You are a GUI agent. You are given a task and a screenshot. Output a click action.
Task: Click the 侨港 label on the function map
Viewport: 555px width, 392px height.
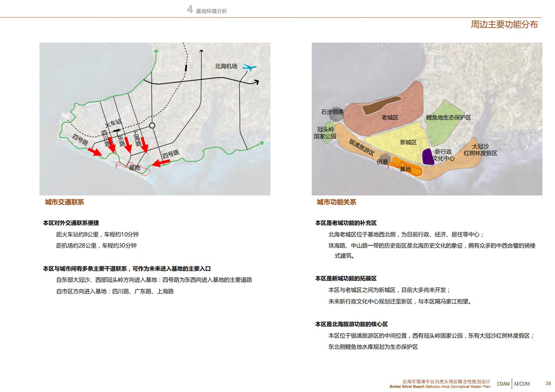(x=382, y=162)
